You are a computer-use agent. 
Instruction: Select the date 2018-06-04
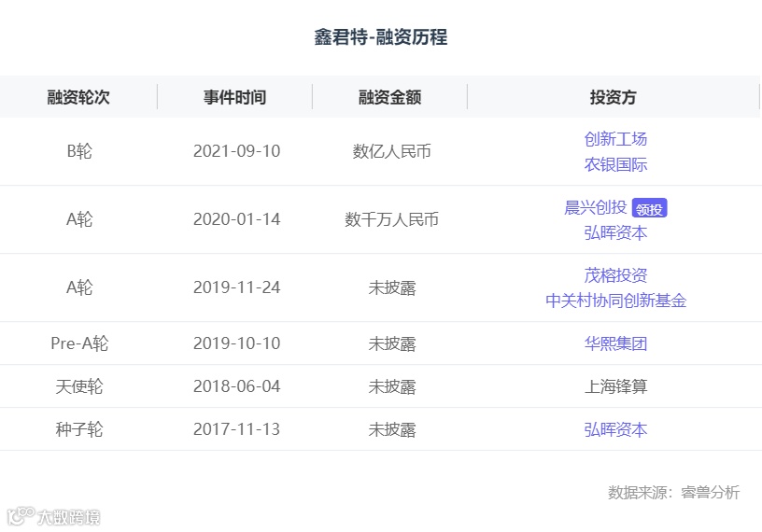coord(236,386)
